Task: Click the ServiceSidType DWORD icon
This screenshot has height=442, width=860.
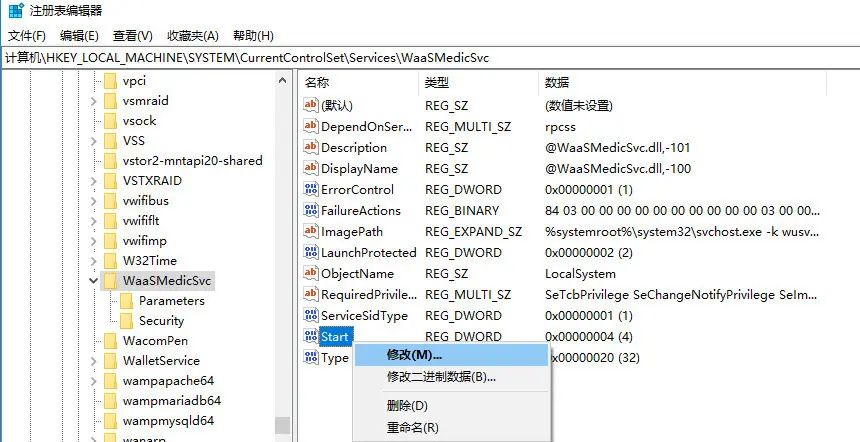Action: 310,315
